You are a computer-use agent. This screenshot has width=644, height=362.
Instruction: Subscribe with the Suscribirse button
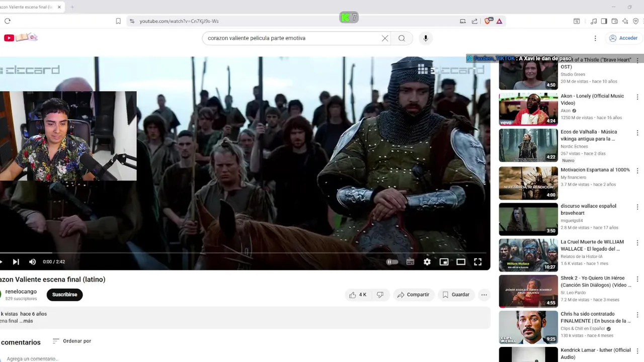pos(64,295)
